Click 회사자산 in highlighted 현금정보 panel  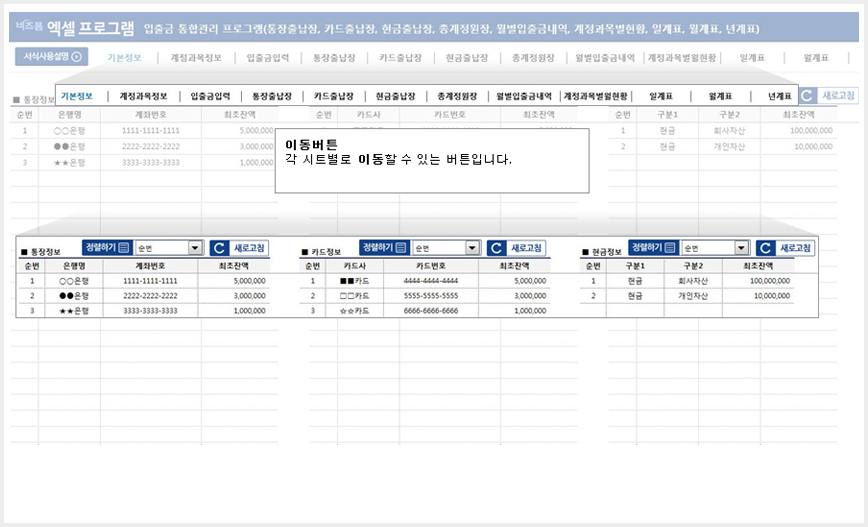[x=693, y=281]
